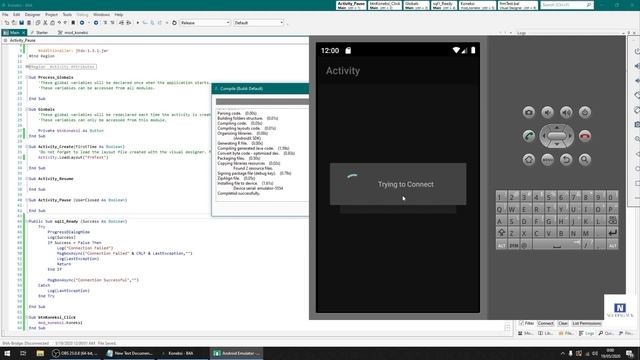Image resolution: width=640 pixels, height=360 pixels.
Task: Click the List Permissions button
Action: (x=587, y=323)
